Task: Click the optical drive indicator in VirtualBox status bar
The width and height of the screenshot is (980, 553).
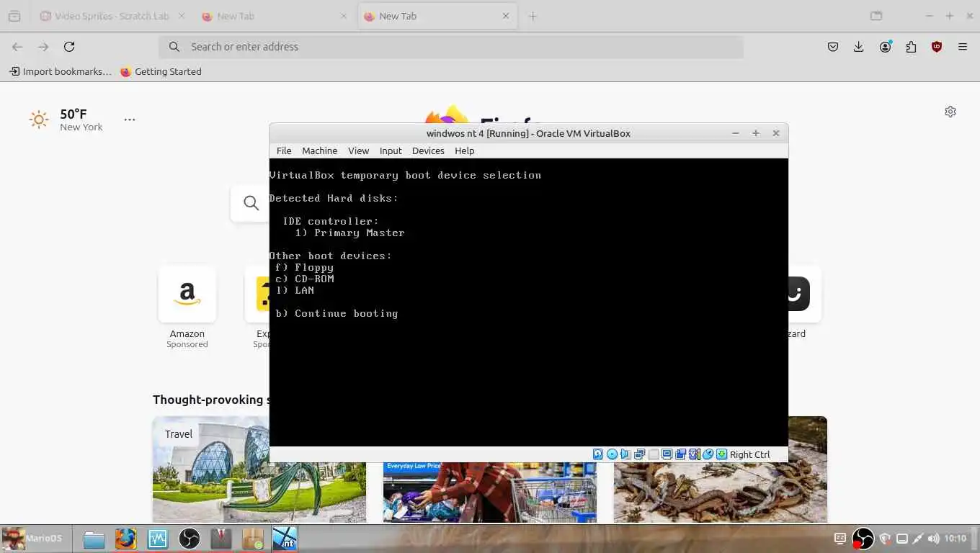Action: click(x=612, y=454)
